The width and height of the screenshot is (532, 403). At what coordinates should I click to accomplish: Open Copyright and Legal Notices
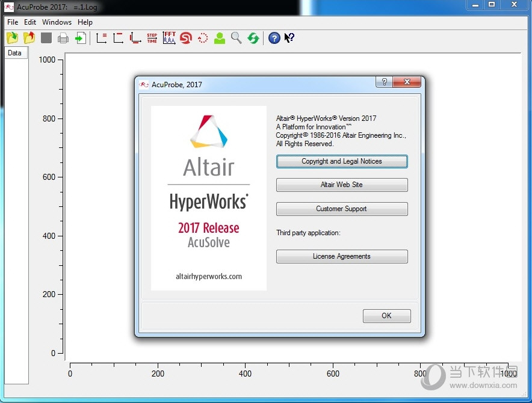pyautogui.click(x=342, y=161)
